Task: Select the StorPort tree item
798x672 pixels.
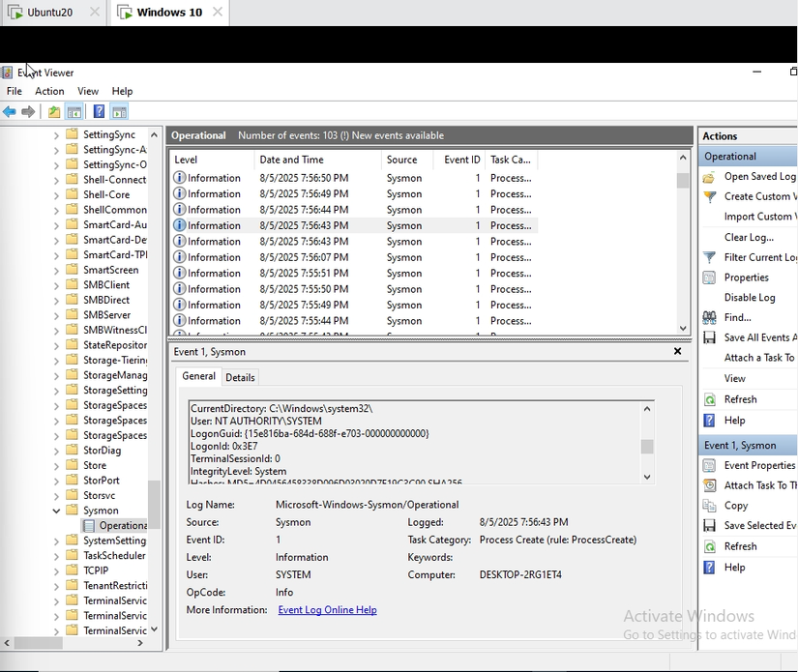Action: [x=102, y=481]
